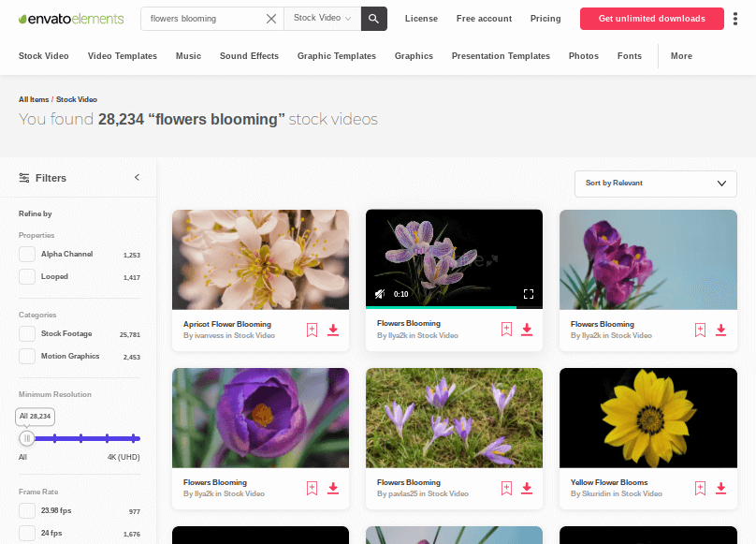Open the Free account link
The height and width of the screenshot is (544, 756).
tap(484, 19)
